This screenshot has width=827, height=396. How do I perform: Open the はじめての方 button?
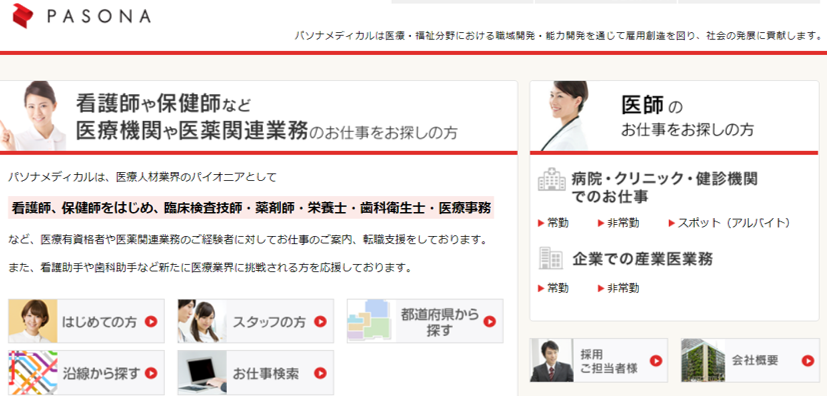pyautogui.click(x=86, y=321)
